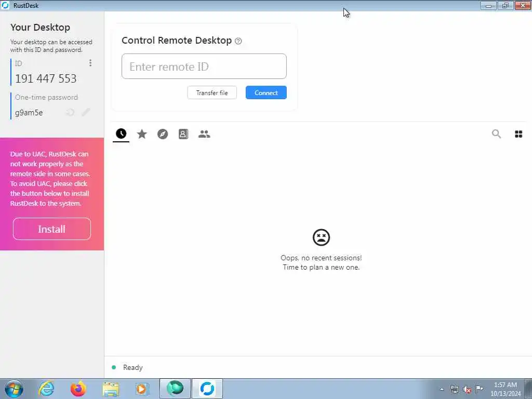Screen dimensions: 532x399
Task: Show hidden tray icons arrow
Action: [442, 389]
